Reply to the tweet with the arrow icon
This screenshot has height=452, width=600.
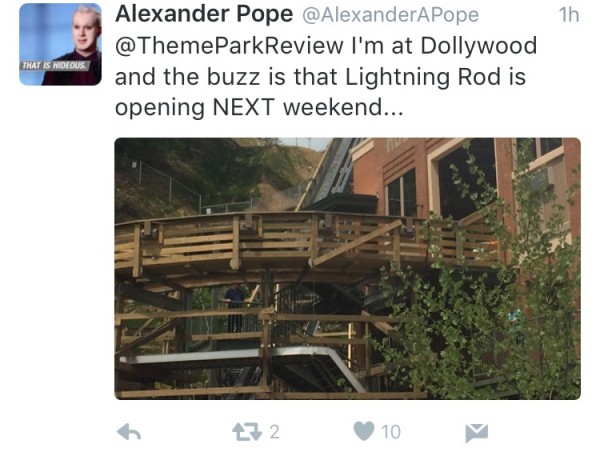click(x=129, y=432)
